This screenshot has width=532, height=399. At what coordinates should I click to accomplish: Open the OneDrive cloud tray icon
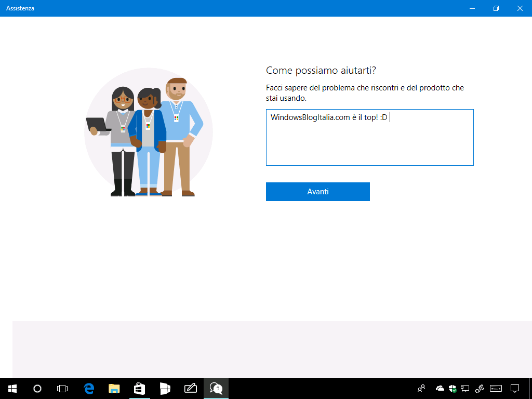click(x=440, y=388)
